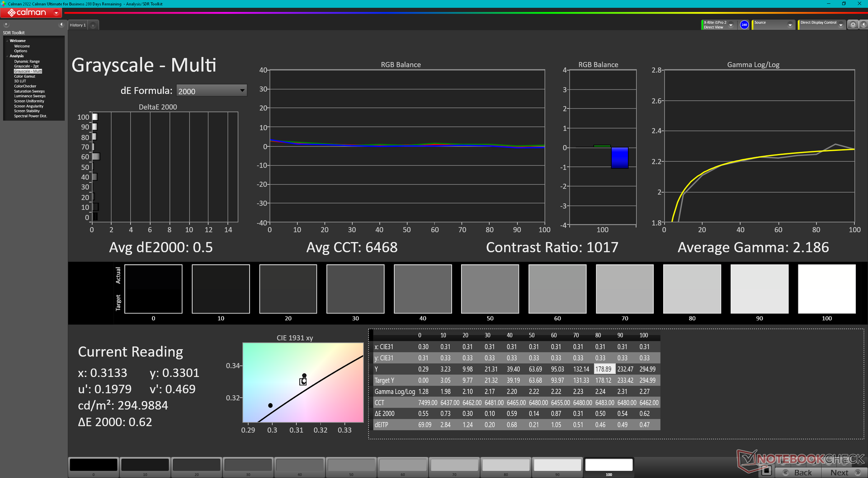Click round pin button atop sidebar

6,25
